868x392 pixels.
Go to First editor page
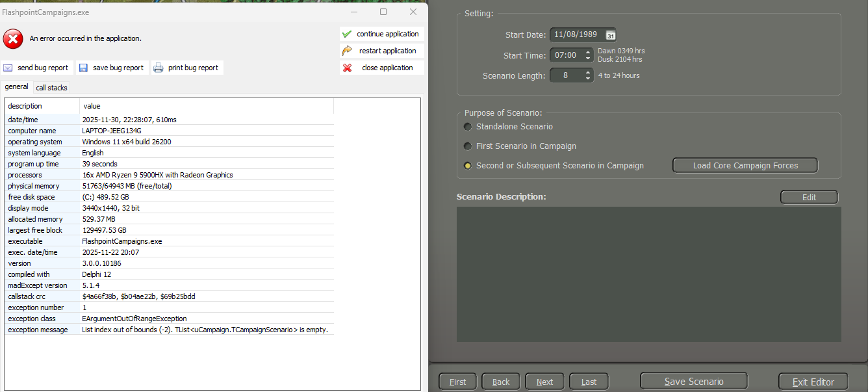[457, 382]
